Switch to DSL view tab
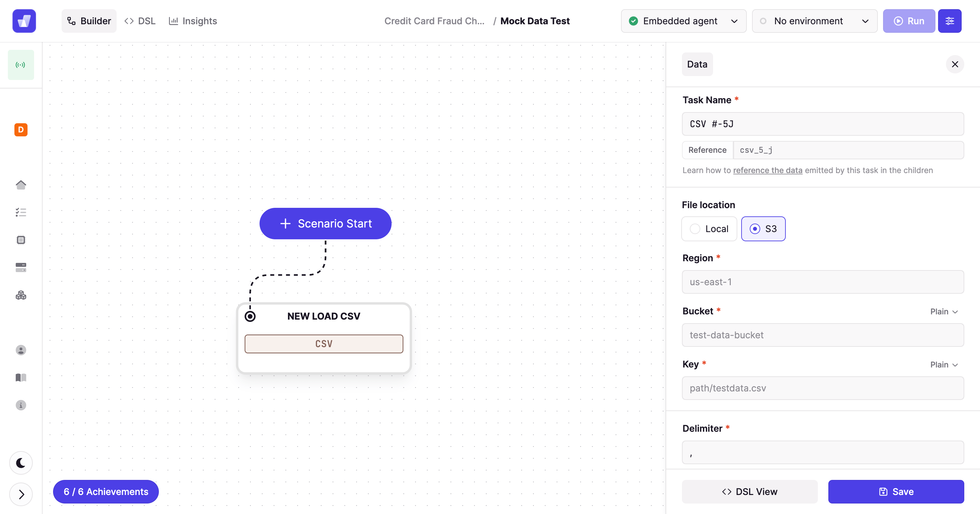Image resolution: width=980 pixels, height=514 pixels. (140, 20)
